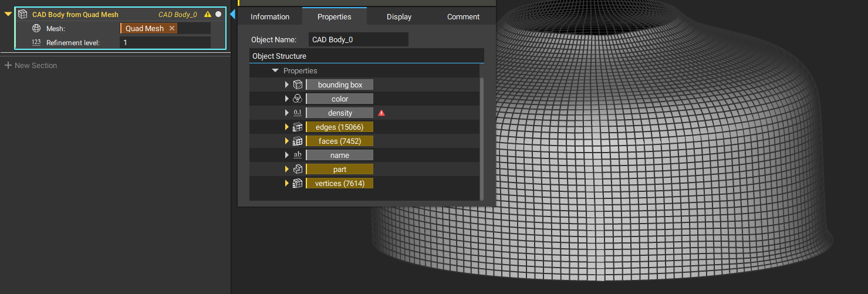The height and width of the screenshot is (294, 868).
Task: Expand the edges (15066) list
Action: pyautogui.click(x=287, y=127)
